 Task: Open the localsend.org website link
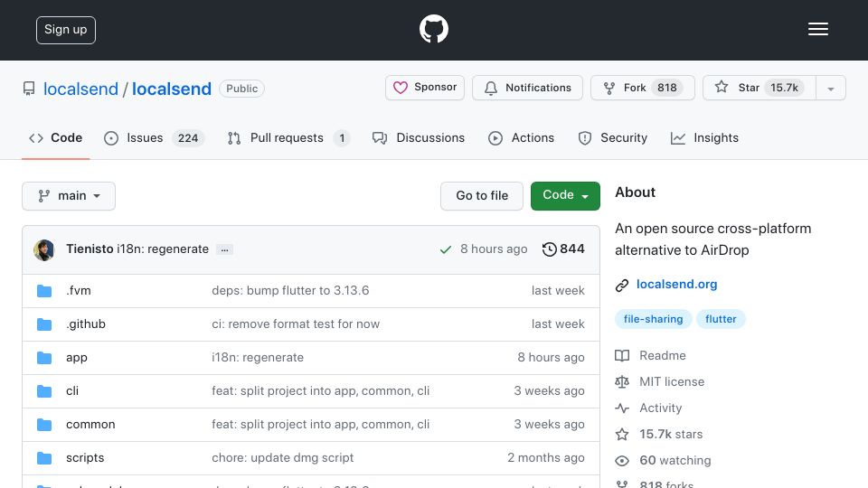[x=676, y=285]
